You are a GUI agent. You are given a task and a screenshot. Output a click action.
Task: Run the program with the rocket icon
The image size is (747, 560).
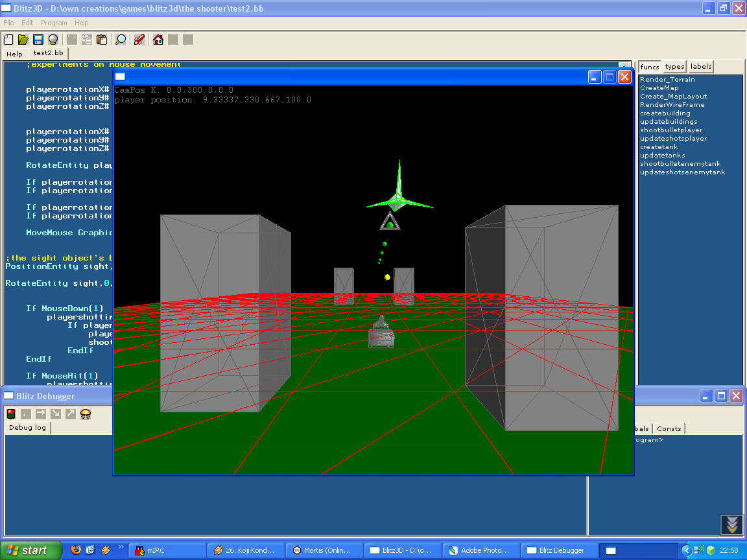139,40
